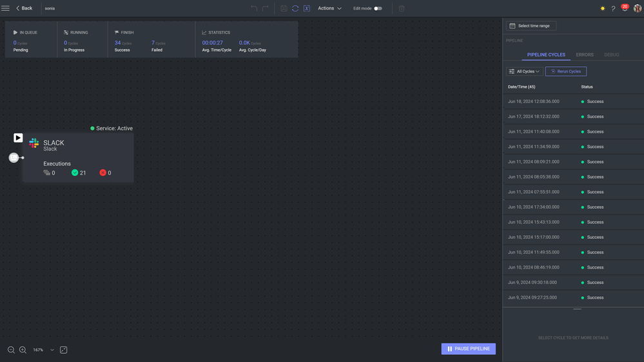644x362 pixels.
Task: Zoom out the canvas
Action: (11, 350)
